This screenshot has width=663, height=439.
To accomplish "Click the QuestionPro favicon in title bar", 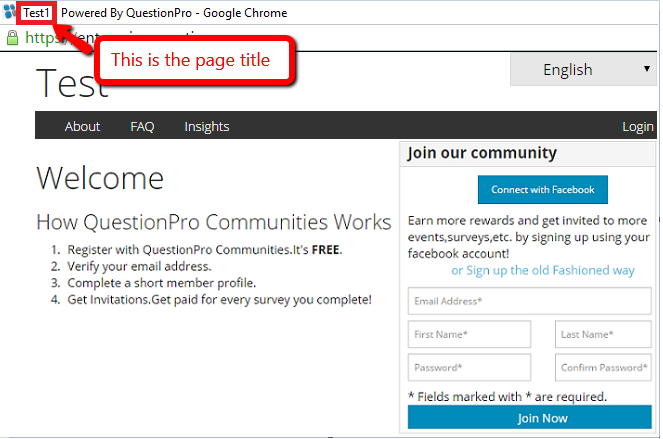I will point(9,12).
